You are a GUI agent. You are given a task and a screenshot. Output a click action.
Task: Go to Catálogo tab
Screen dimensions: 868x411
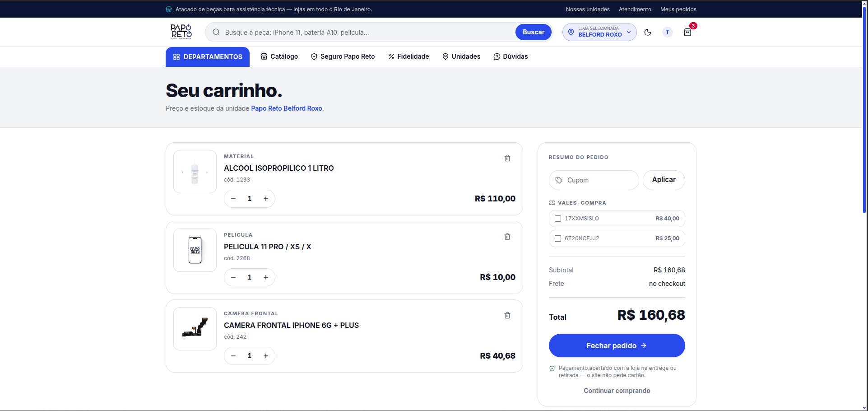[x=279, y=56]
